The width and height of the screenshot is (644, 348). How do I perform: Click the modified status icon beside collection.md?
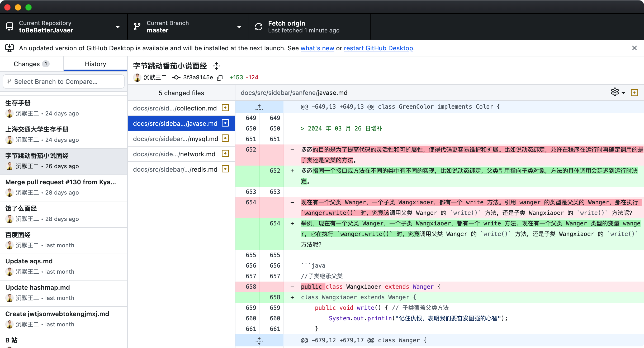(225, 108)
